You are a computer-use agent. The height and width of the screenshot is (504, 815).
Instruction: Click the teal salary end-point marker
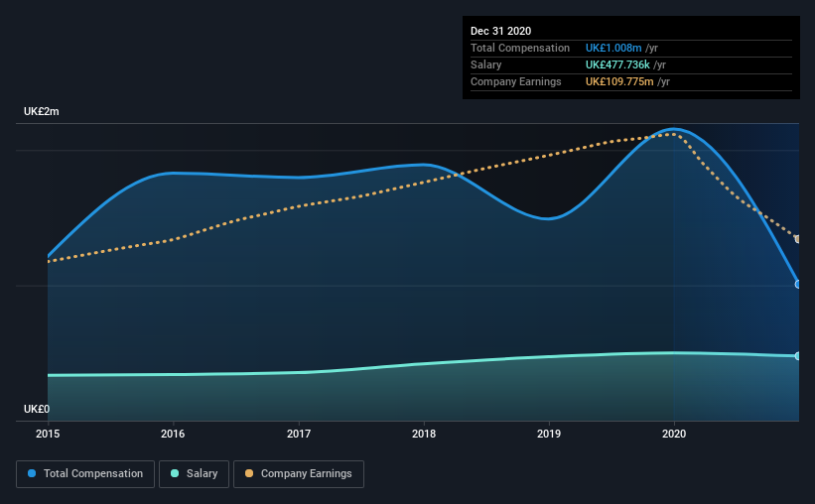tap(797, 356)
